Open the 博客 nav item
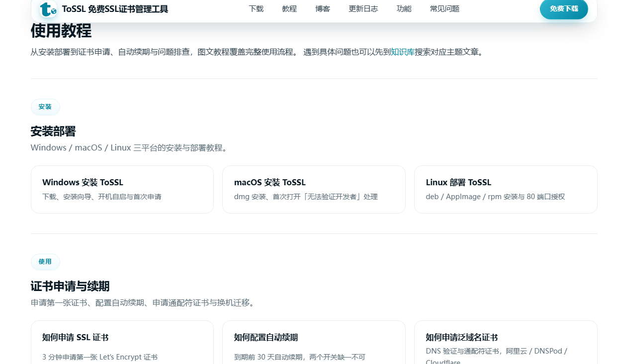 click(323, 9)
